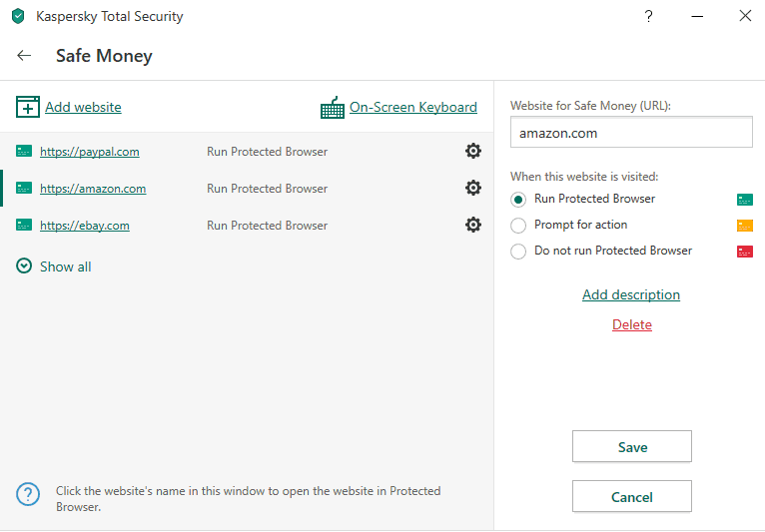
Task: Open the help question mark in title bar
Action: click(x=648, y=16)
